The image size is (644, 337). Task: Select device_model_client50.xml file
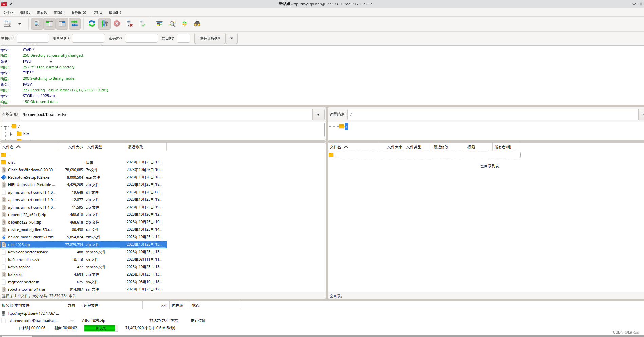[x=84, y=237]
